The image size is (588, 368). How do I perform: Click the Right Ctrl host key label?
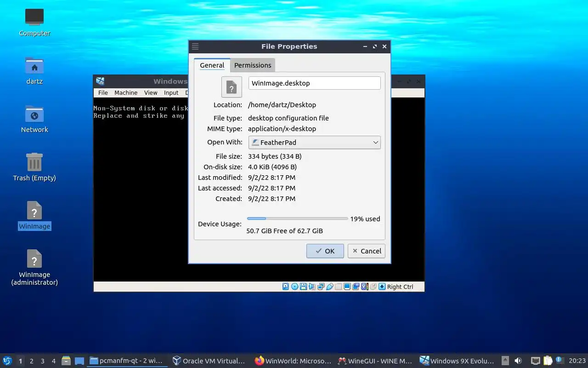(x=400, y=287)
